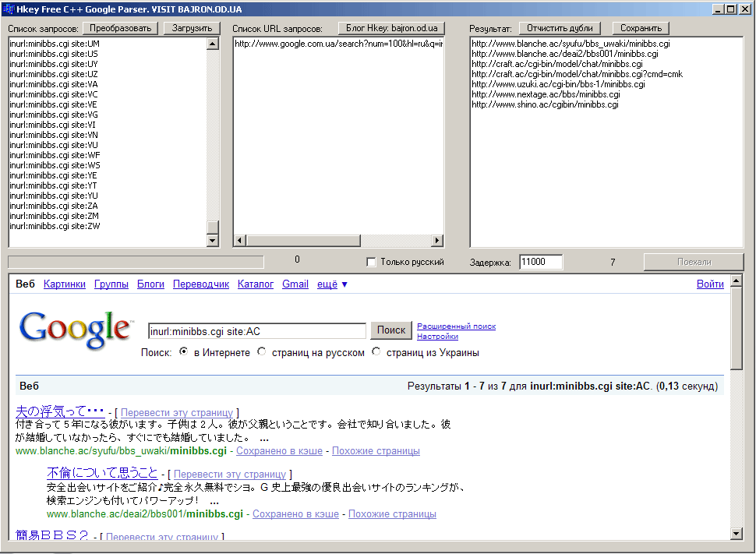The width and height of the screenshot is (756, 554).
Task: Click 'Похожие страницы' for blanche.ac/syufu result
Action: tap(376, 451)
